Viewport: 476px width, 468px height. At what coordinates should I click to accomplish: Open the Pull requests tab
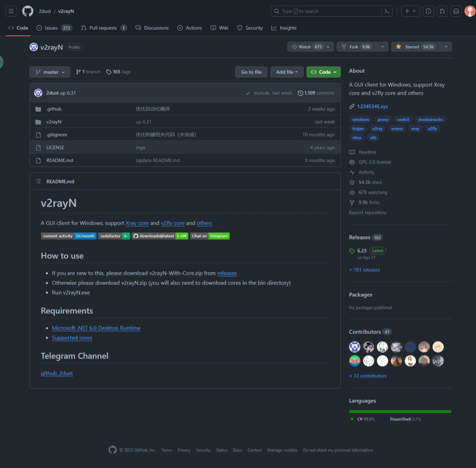(104, 28)
